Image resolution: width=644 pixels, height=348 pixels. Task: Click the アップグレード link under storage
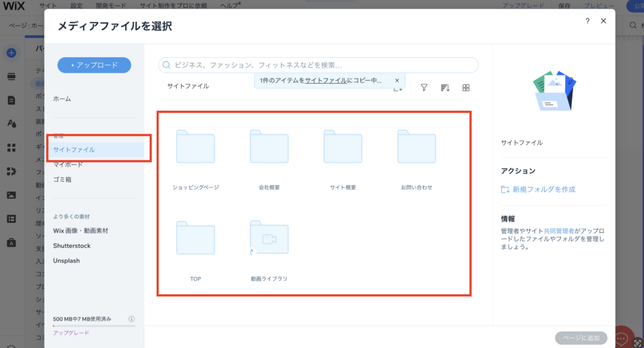point(70,333)
